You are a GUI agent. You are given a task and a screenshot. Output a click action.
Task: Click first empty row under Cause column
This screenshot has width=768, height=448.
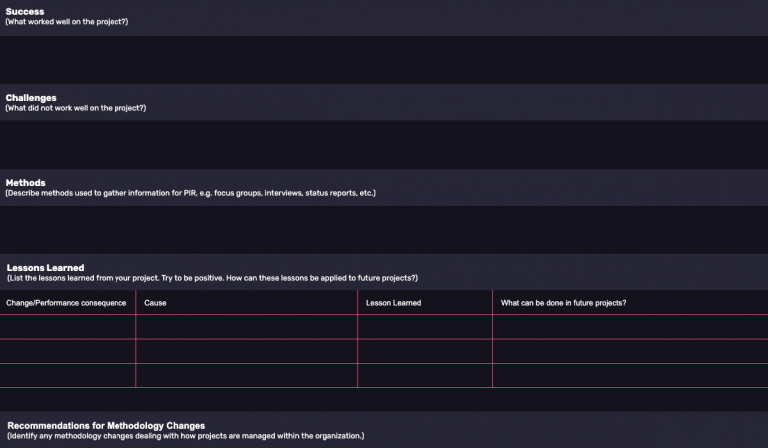pyautogui.click(x=246, y=327)
